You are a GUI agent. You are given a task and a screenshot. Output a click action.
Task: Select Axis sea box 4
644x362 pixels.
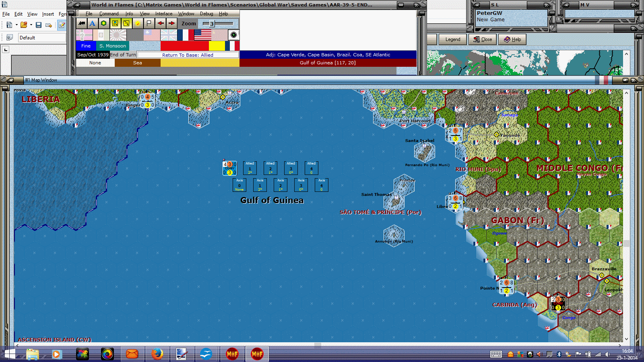pyautogui.click(x=322, y=185)
